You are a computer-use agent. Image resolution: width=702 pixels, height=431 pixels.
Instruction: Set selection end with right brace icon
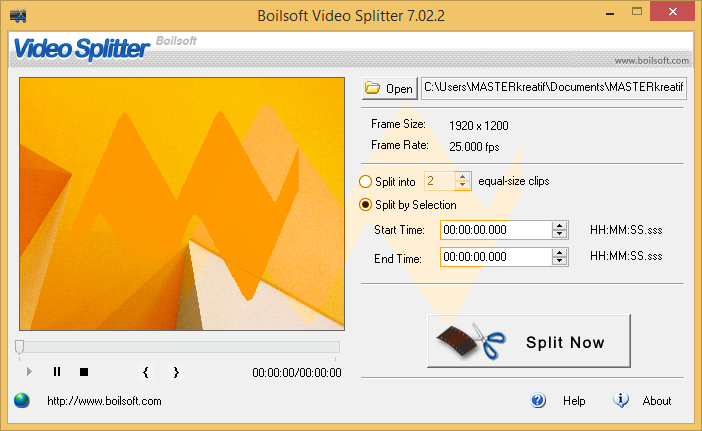pos(176,372)
